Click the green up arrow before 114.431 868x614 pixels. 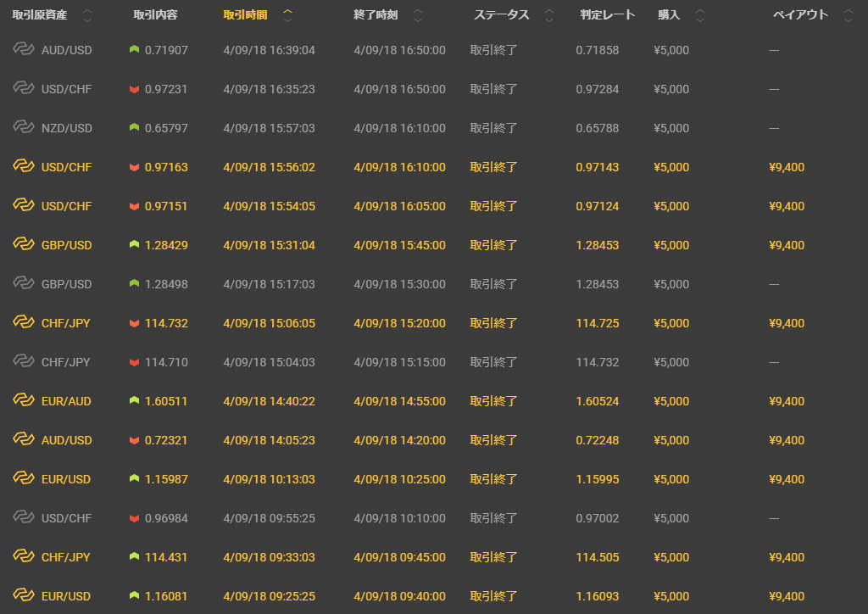click(134, 556)
